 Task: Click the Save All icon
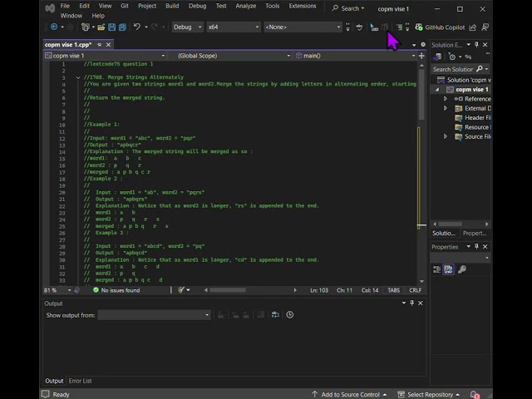pyautogui.click(x=122, y=27)
